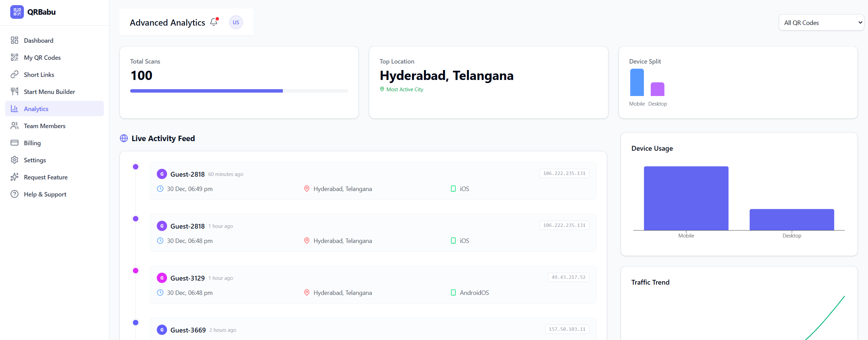Click the Hyderabad, Telangana top location heading

point(447,76)
